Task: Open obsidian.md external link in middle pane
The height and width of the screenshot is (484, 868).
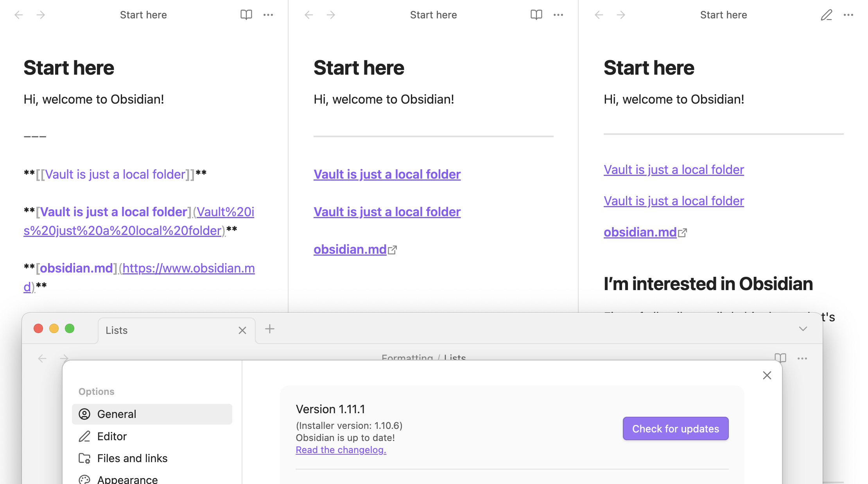Action: pos(350,249)
